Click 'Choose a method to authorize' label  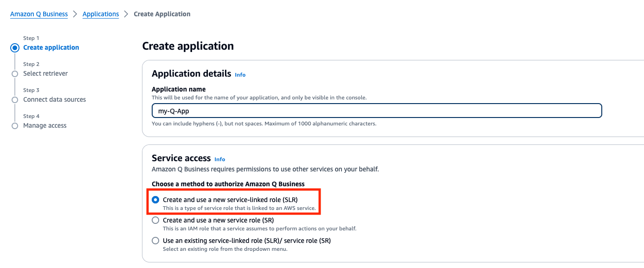[228, 184]
